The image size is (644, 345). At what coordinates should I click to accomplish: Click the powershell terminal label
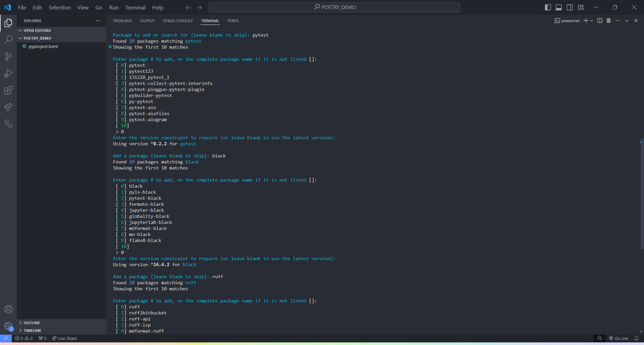pyautogui.click(x=567, y=21)
